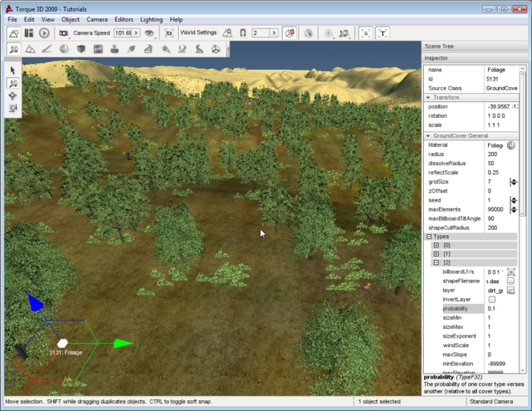Open the Lighting menu
This screenshot has width=532, height=411.
150,18
